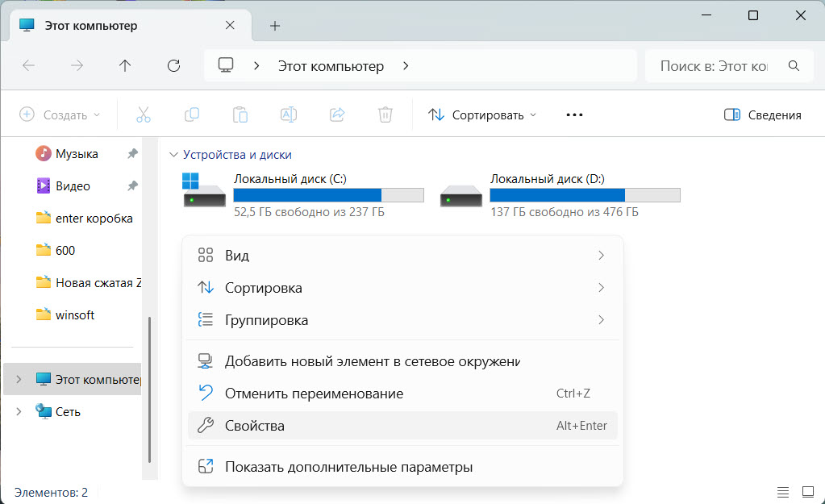825x504 pixels.
Task: Select the Rename toolbar icon
Action: coord(289,115)
